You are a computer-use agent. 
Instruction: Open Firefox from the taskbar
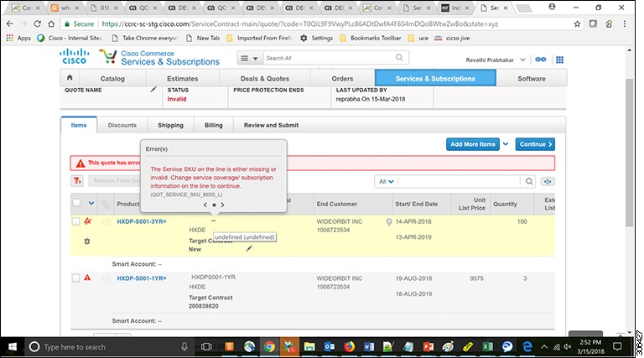click(x=349, y=347)
